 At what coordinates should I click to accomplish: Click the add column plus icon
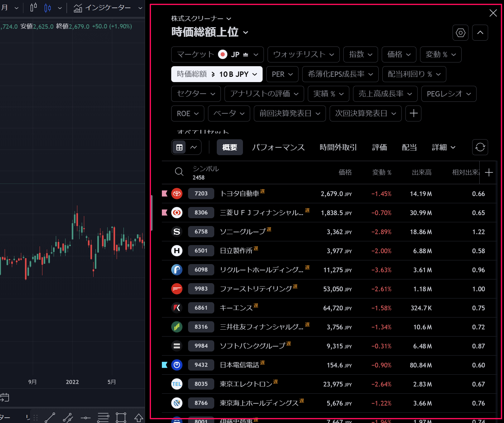tap(489, 172)
